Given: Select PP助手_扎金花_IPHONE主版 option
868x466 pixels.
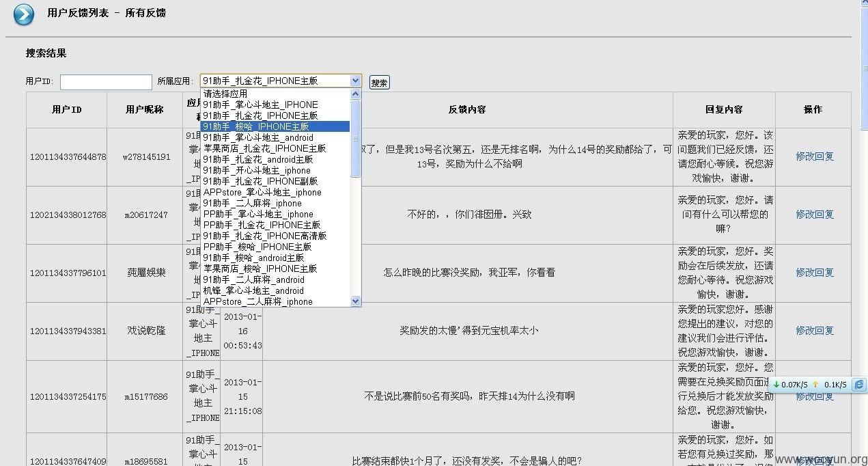Looking at the screenshot, I should [x=275, y=225].
